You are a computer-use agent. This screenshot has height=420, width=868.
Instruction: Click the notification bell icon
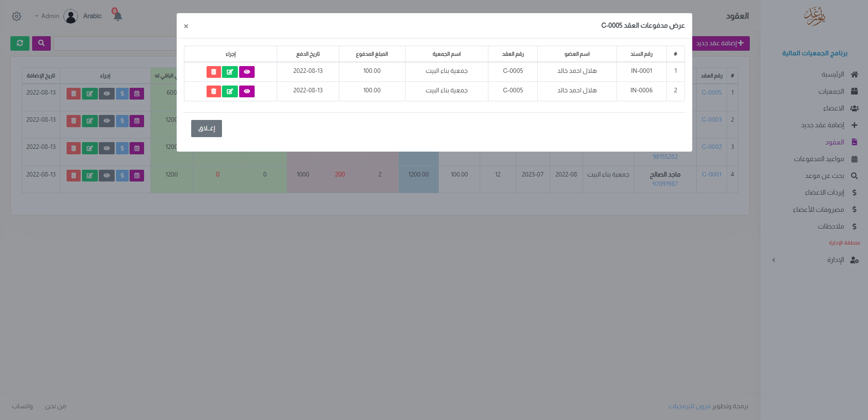(118, 16)
